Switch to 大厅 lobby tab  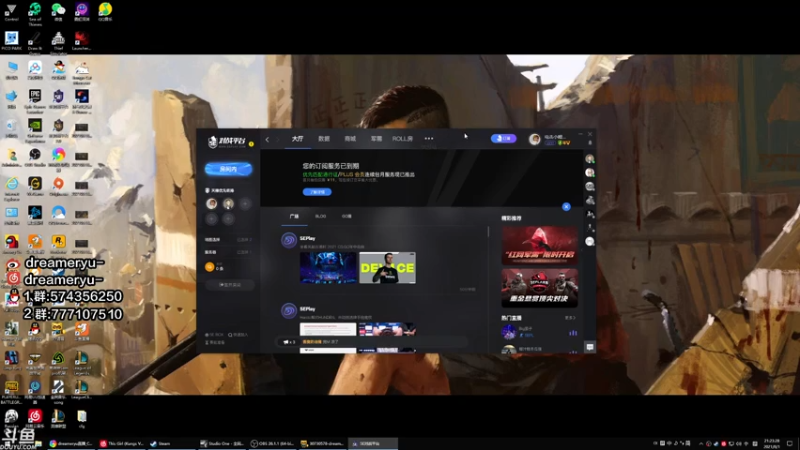tap(297, 139)
